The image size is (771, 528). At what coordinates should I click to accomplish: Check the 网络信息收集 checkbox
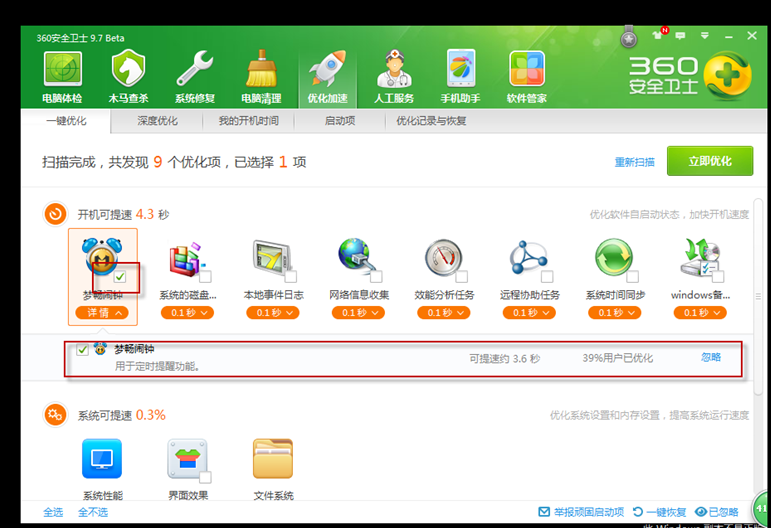376,277
